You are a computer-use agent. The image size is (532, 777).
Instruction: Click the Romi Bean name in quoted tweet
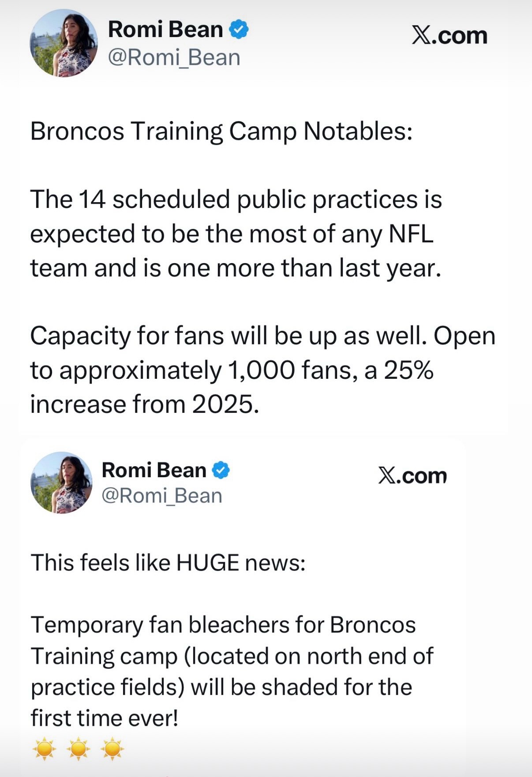coord(154,470)
